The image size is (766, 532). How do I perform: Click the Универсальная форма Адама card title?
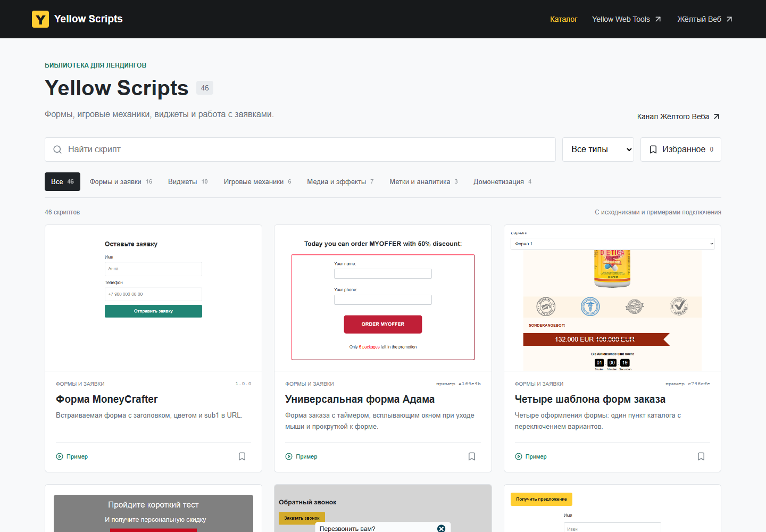[x=360, y=399]
